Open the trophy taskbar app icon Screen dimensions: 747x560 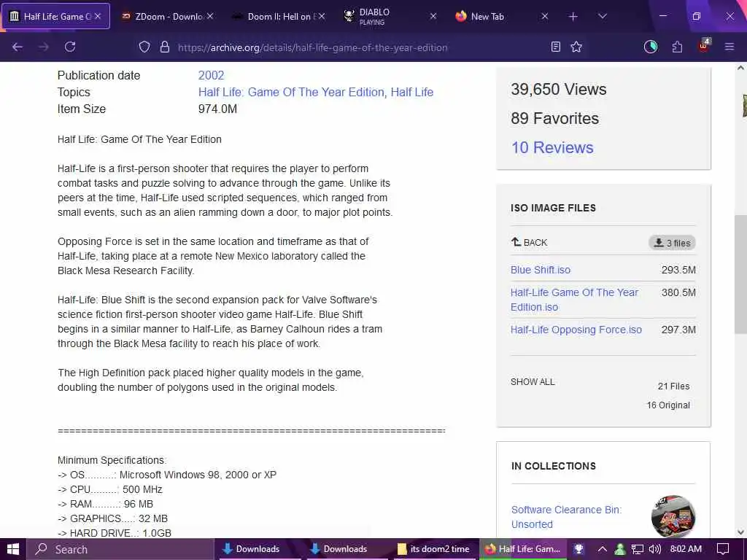[x=578, y=549]
